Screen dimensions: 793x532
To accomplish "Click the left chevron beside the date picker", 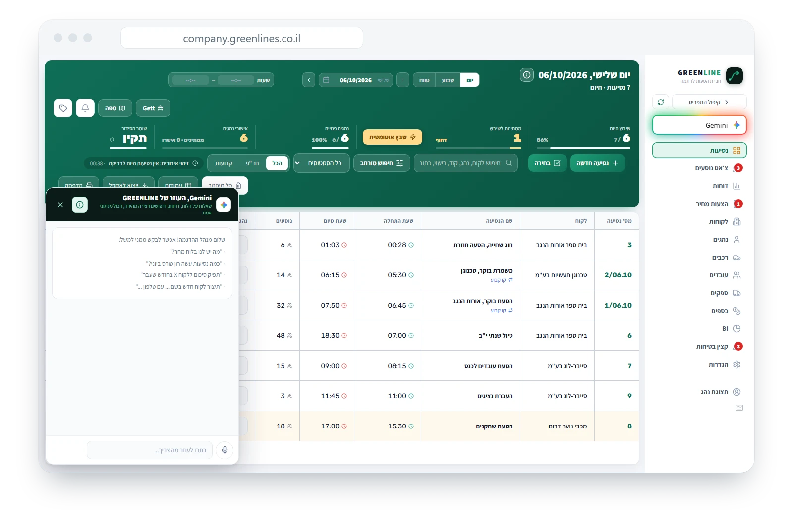I will point(309,80).
